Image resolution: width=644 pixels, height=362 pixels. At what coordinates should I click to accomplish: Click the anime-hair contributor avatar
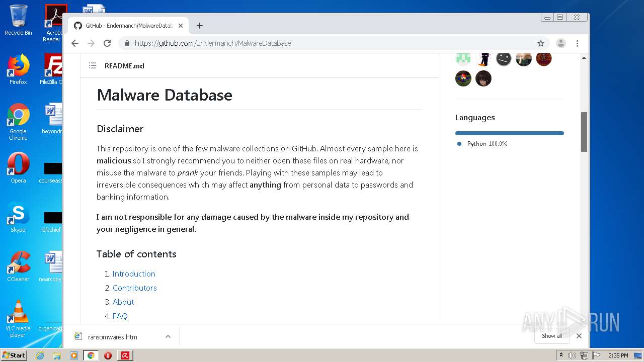(x=484, y=78)
